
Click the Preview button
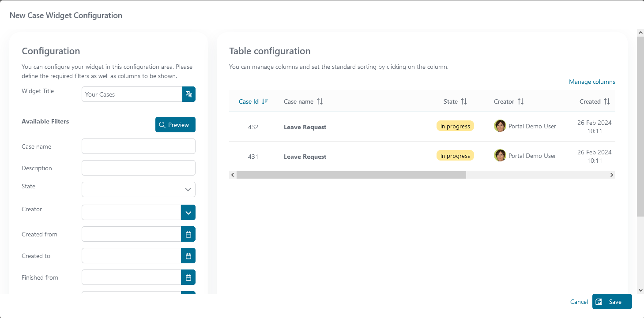coord(175,125)
